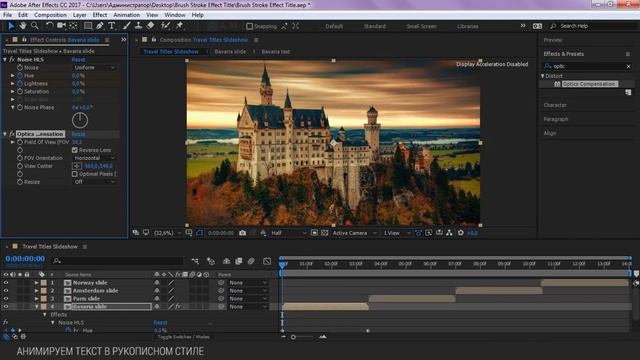Hide the Amsterdam slide layer
The width and height of the screenshot is (640, 360).
click(x=6, y=291)
